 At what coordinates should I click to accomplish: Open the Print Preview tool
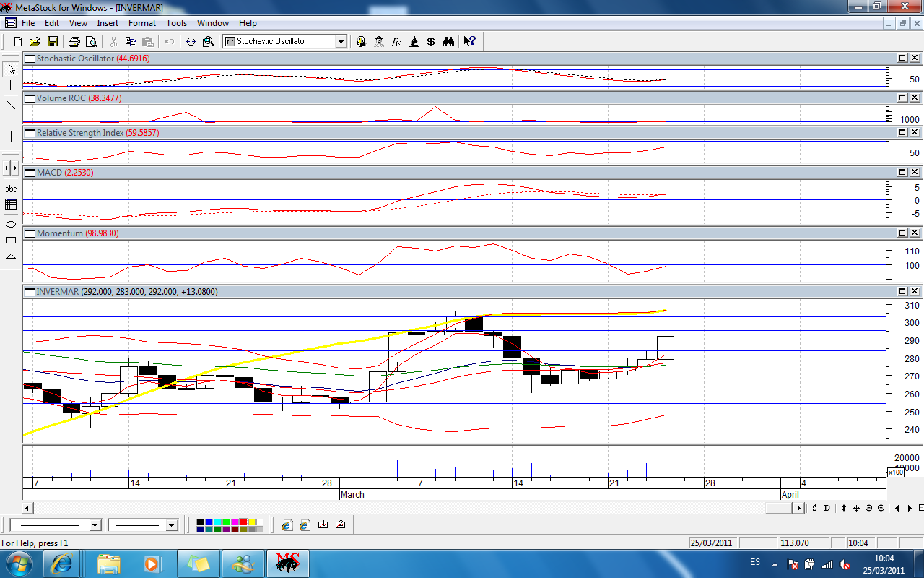[92, 42]
